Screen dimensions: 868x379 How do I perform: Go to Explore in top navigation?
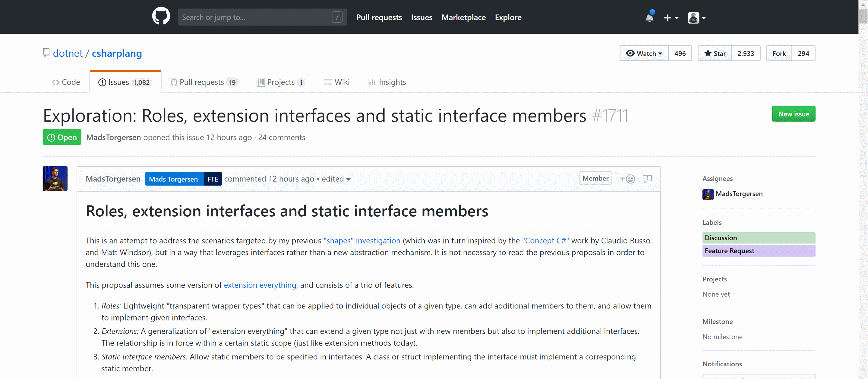pos(508,17)
